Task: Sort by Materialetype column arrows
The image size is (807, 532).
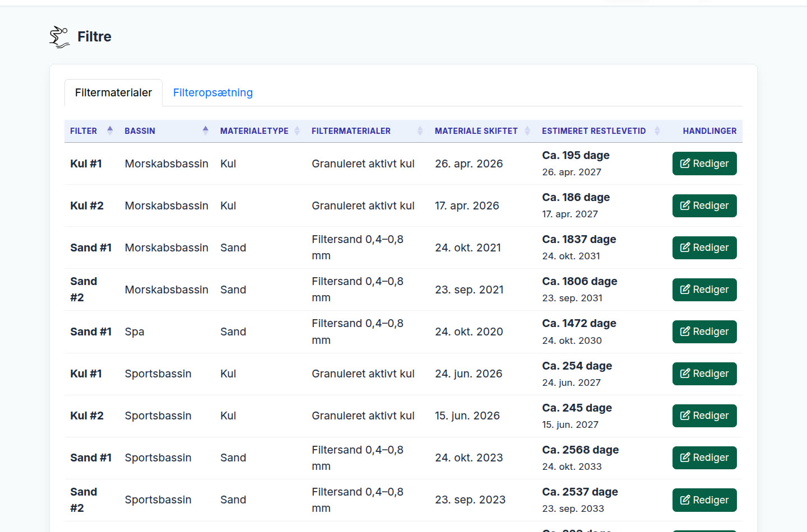Action: (x=297, y=130)
